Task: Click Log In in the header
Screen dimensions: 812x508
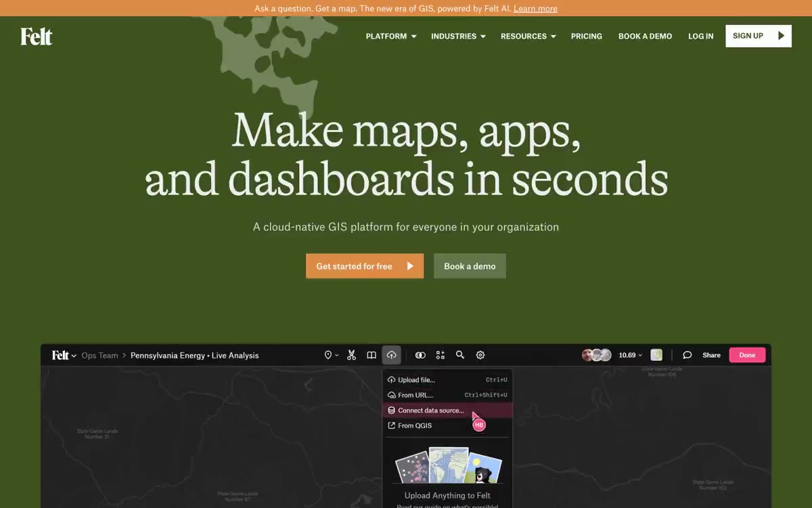Action: tap(701, 37)
